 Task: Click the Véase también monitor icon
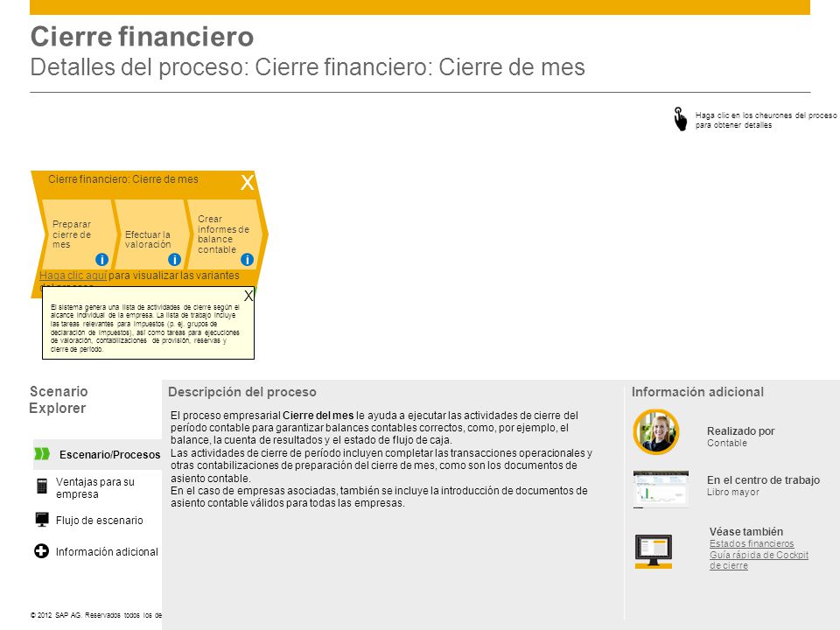point(654,551)
